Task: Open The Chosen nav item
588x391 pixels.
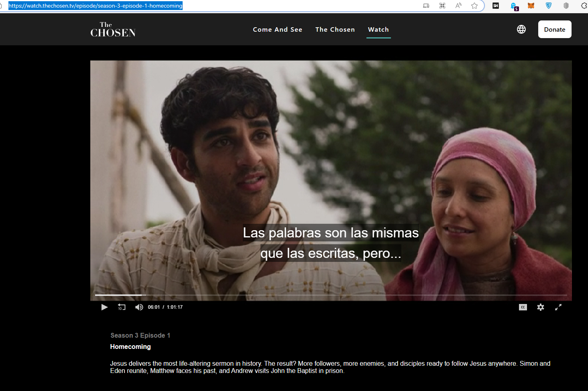Action: pos(335,30)
